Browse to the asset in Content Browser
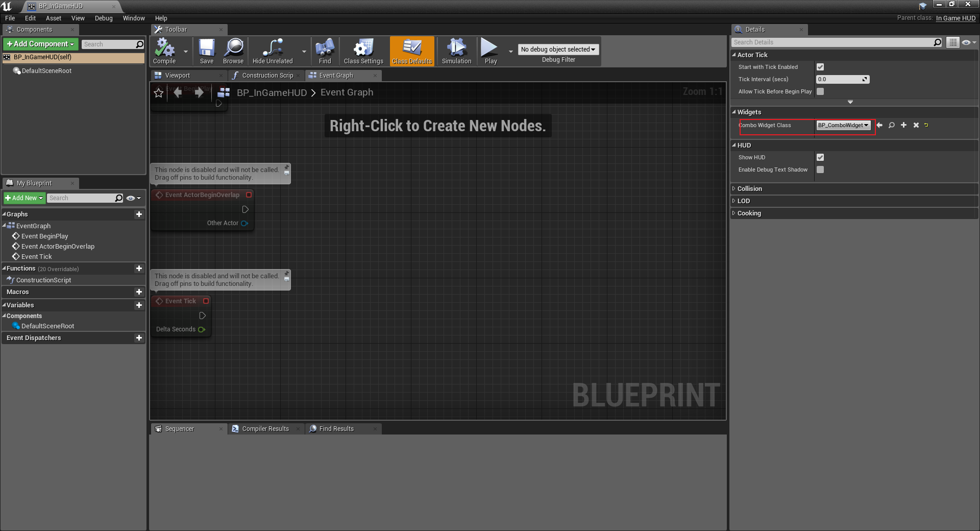Image resolution: width=980 pixels, height=531 pixels. tap(233, 51)
